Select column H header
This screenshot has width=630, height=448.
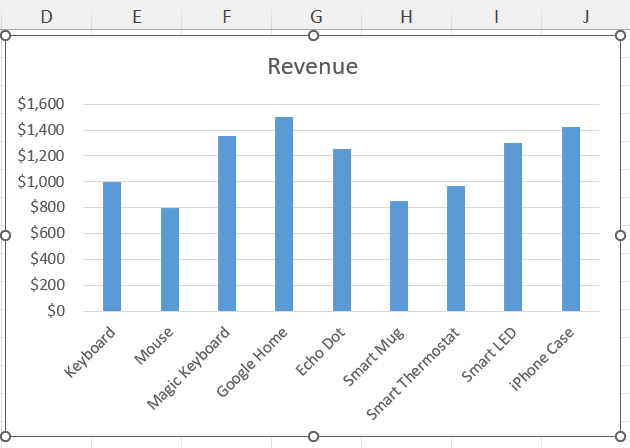[407, 16]
